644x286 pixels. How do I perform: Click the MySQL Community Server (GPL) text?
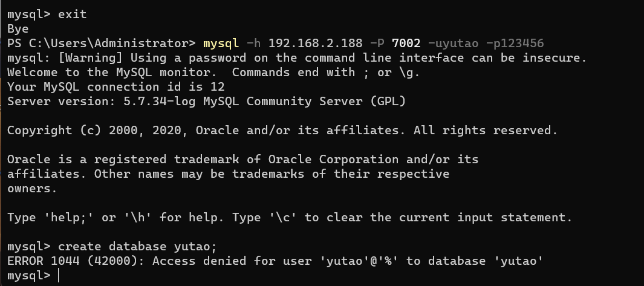point(304,102)
